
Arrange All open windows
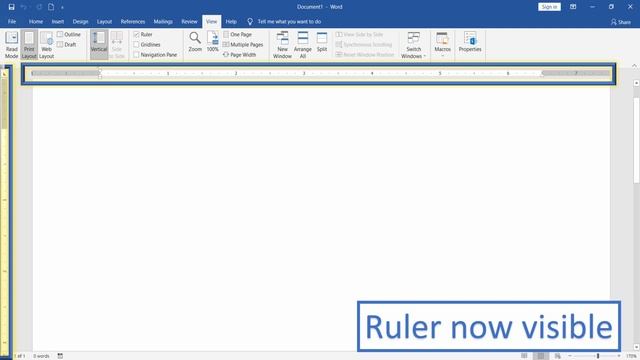click(302, 45)
